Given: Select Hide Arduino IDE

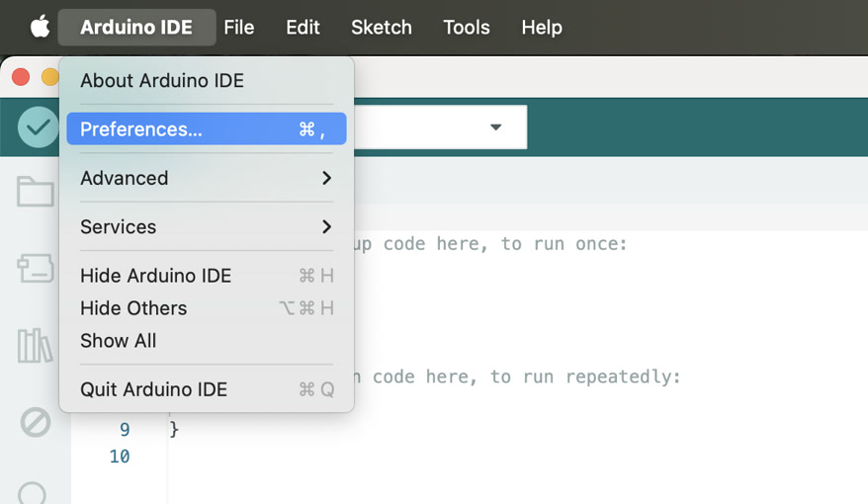Looking at the screenshot, I should (207, 276).
